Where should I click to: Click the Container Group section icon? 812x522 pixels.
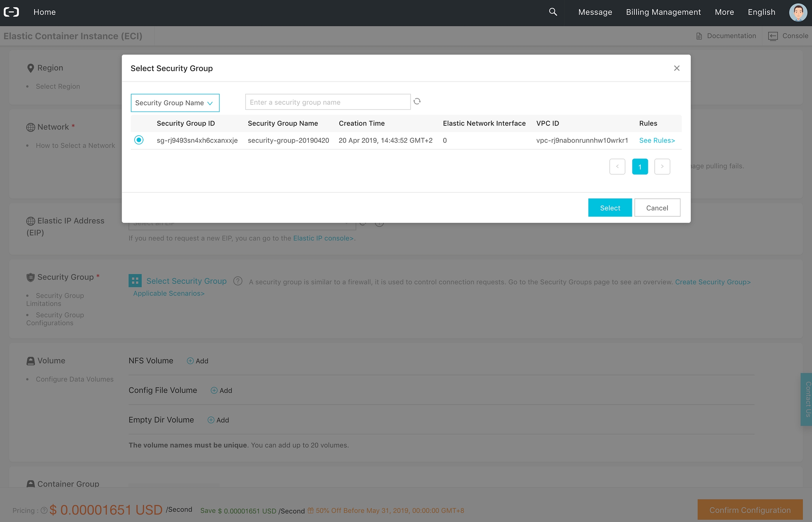(x=31, y=484)
